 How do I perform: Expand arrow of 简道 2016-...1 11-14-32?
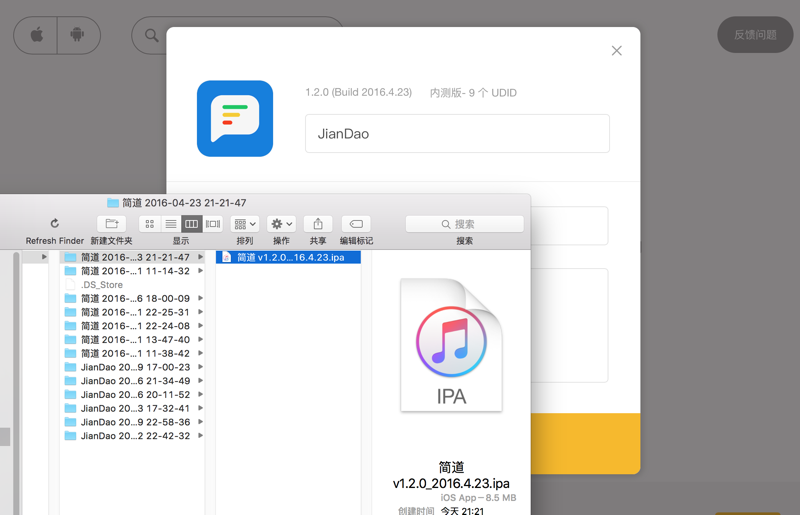point(201,271)
